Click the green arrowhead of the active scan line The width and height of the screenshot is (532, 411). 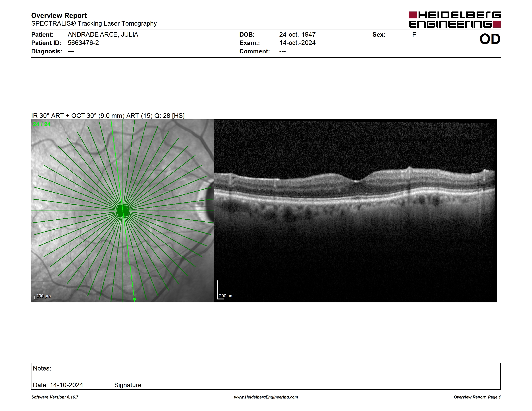pos(134,300)
